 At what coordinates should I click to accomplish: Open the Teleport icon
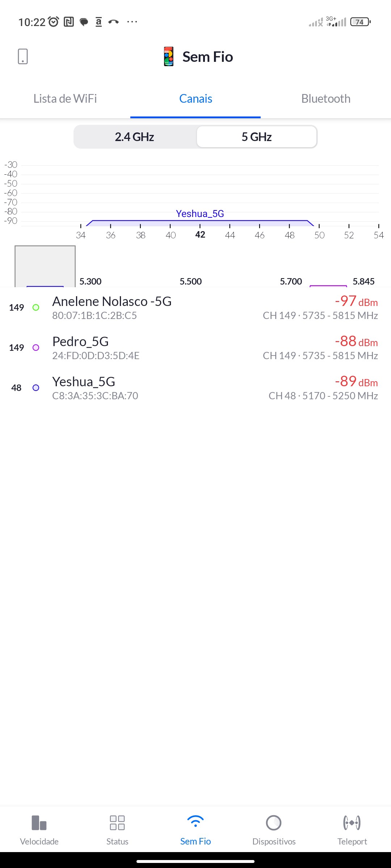352,823
